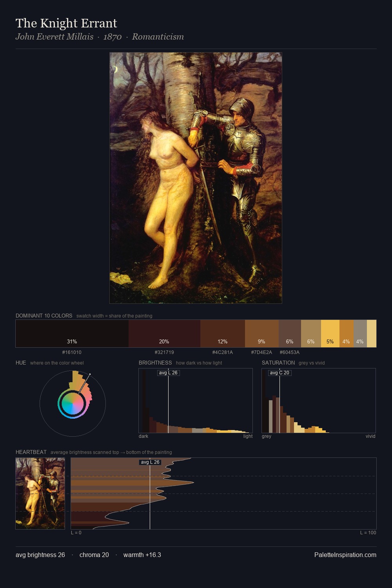Select the 31% near-black swatch
Screen dimensions: 392x588
click(x=72, y=334)
